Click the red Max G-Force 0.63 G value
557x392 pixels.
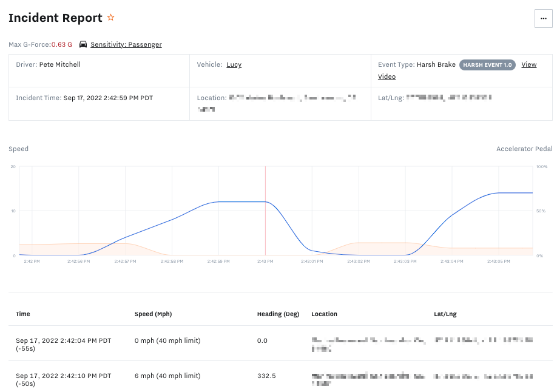61,44
